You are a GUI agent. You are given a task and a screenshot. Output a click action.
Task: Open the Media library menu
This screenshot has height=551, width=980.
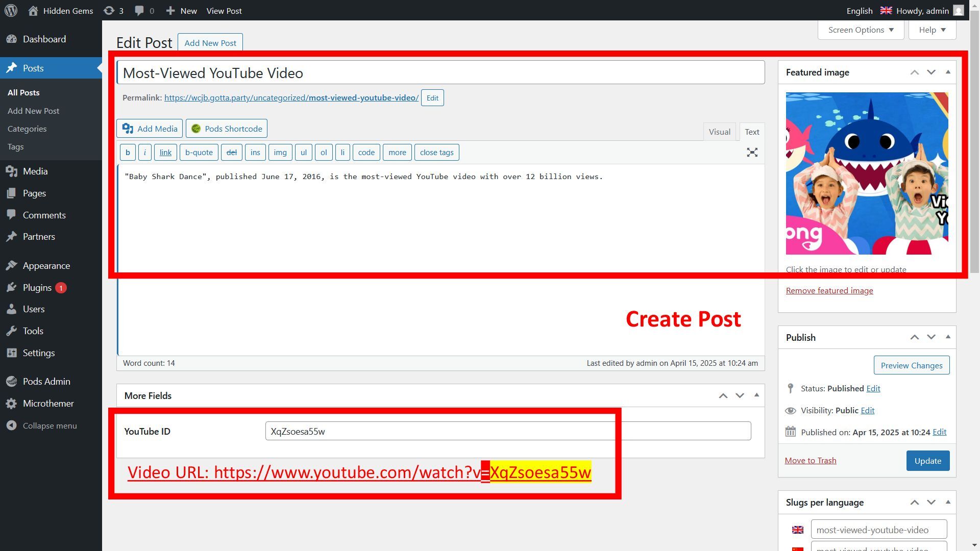tap(51, 171)
